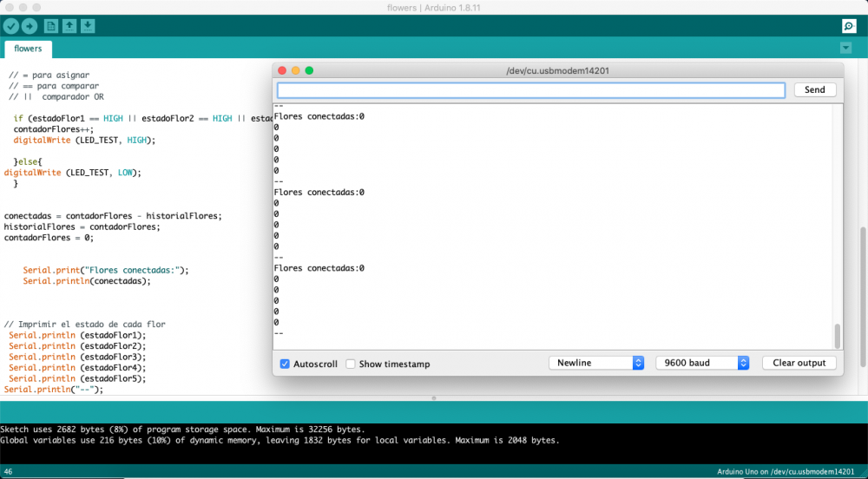Create a new sketch with New icon
The width and height of the screenshot is (868, 479).
51,26
